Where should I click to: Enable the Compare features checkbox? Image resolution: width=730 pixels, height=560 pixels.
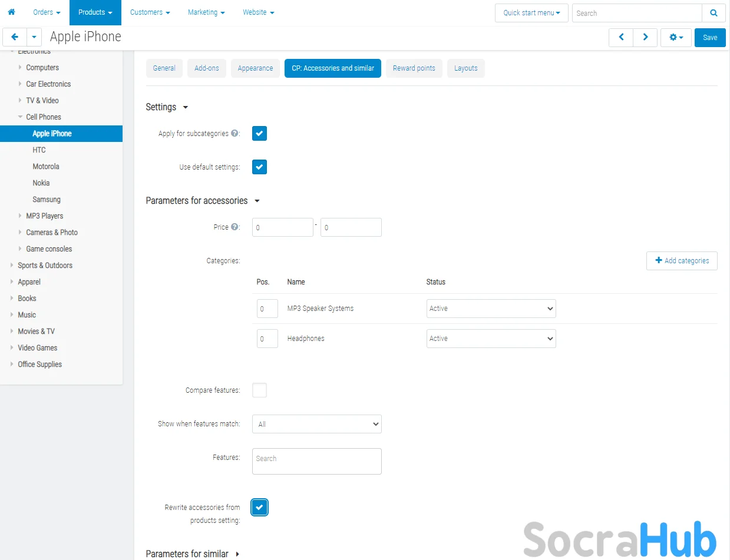260,390
